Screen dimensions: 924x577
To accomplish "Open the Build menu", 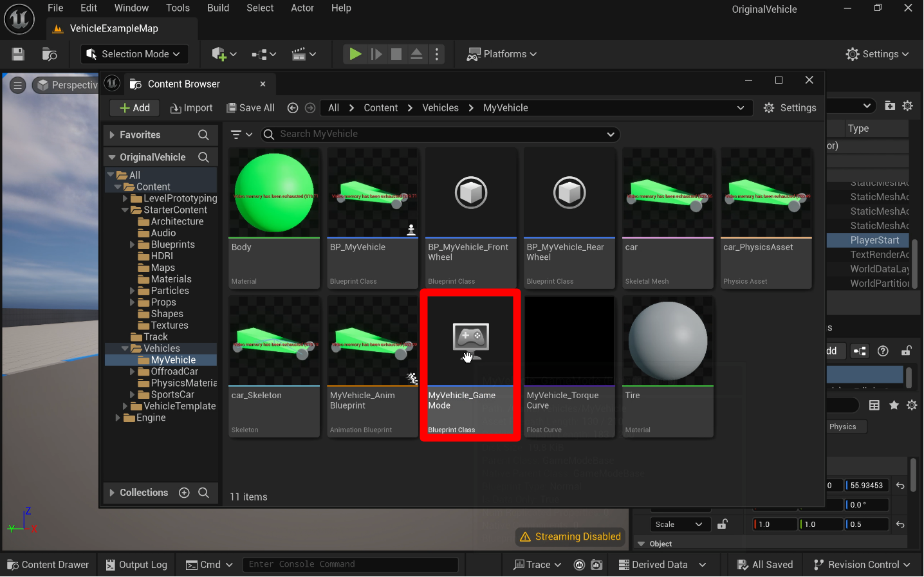I will (218, 8).
